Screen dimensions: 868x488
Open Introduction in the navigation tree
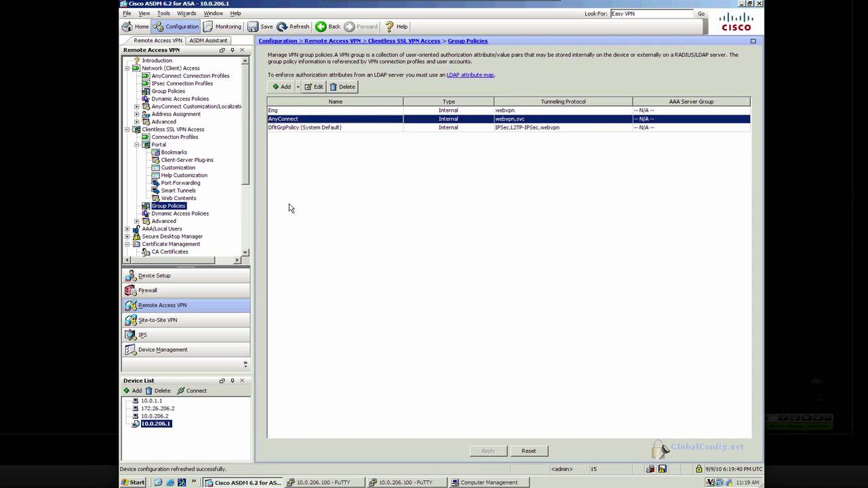point(157,60)
